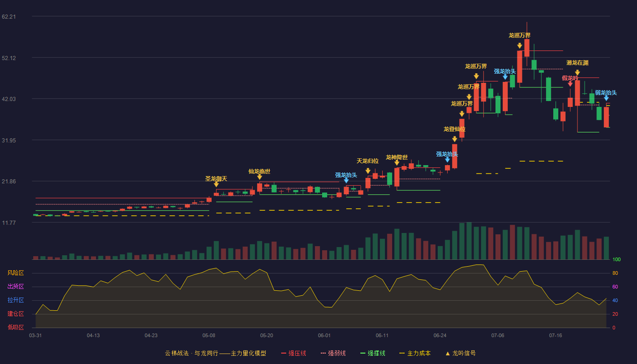
Task: Click the topmost 强龙抬头 blue arrow above 42.03
Action: click(505, 77)
